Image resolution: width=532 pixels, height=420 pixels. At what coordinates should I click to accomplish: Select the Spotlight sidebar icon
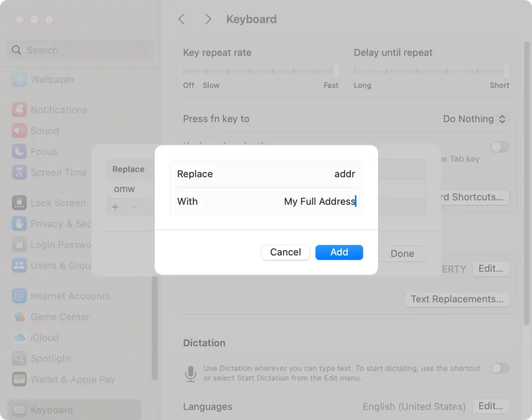coord(19,359)
